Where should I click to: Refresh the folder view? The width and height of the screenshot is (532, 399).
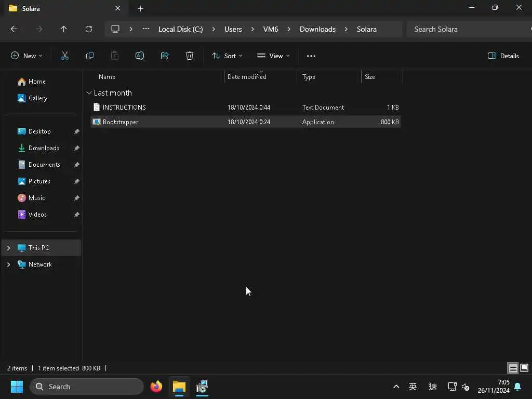(x=88, y=29)
